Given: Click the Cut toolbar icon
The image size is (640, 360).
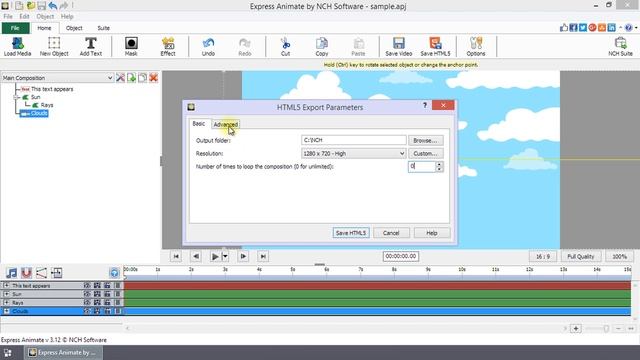Looking at the screenshot, I should coord(285,46).
